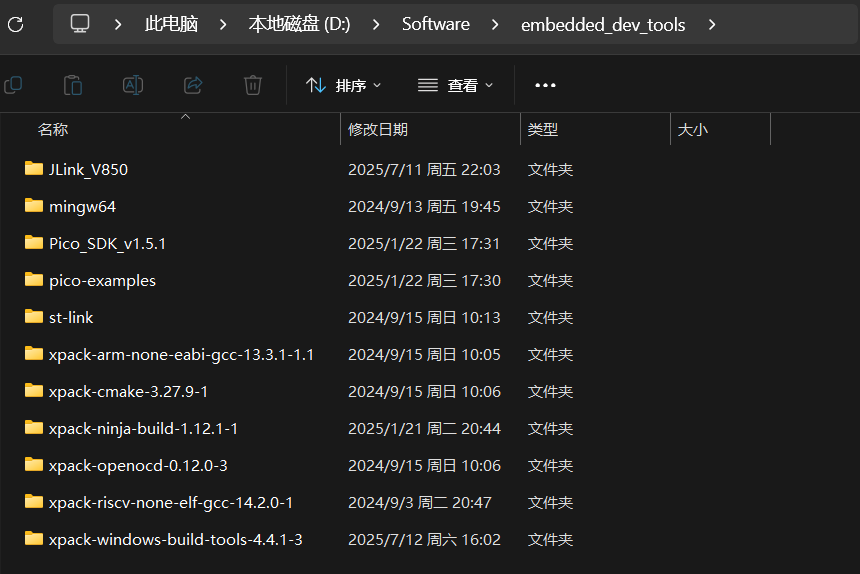Click the Copy icon in the toolbar
The height and width of the screenshot is (574, 860).
[x=13, y=85]
